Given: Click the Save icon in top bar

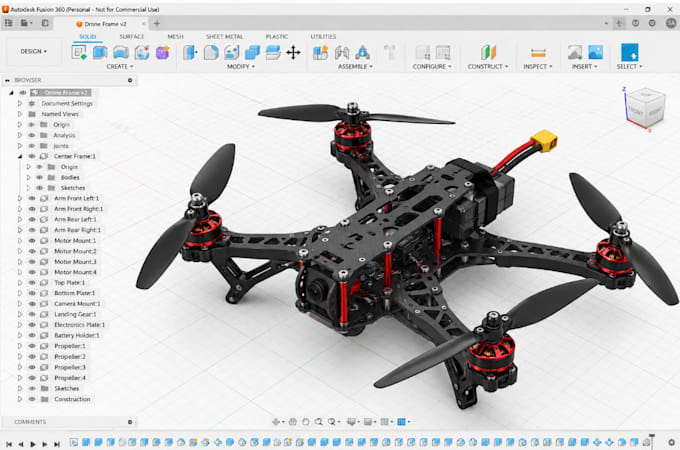Looking at the screenshot, I should click(x=45, y=23).
